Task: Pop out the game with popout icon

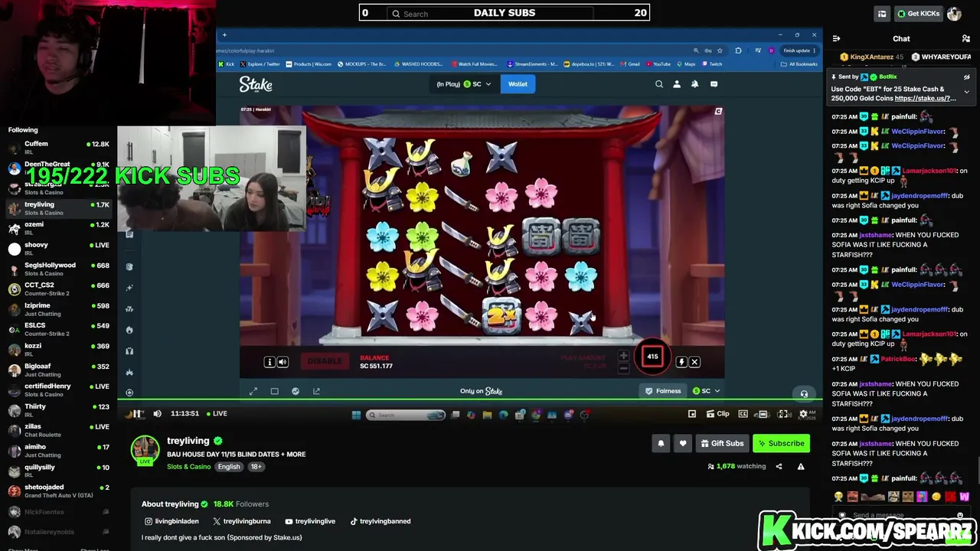Action: point(316,391)
